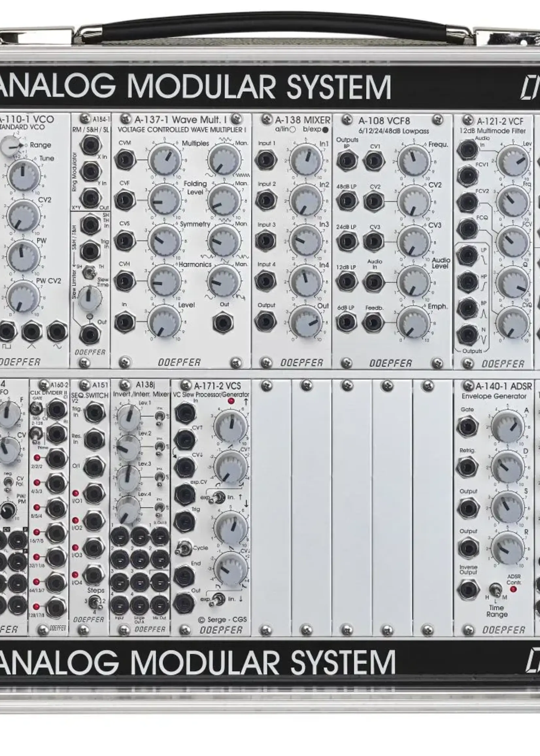540x756 pixels.
Task: Click the b/exp indicator on A-138
Action: (325, 130)
